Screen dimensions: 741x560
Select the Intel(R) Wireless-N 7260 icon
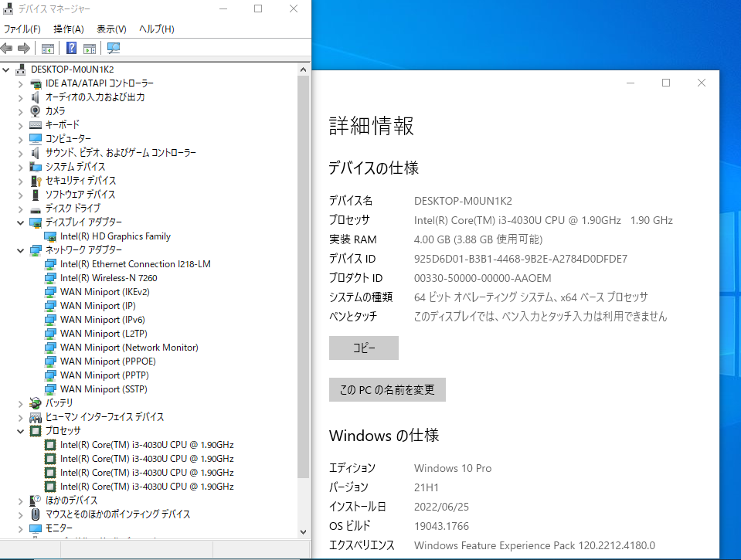pyautogui.click(x=50, y=278)
